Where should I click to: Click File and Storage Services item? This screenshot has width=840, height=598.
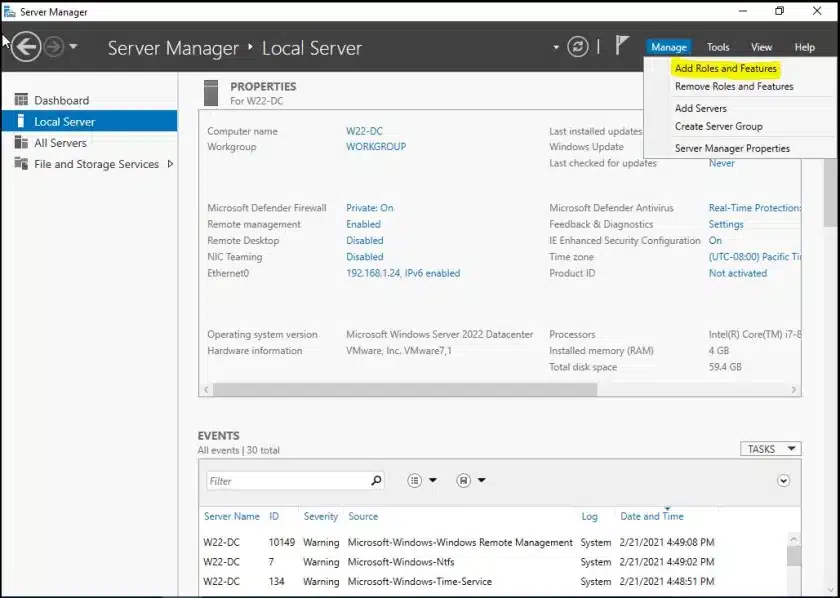point(96,164)
